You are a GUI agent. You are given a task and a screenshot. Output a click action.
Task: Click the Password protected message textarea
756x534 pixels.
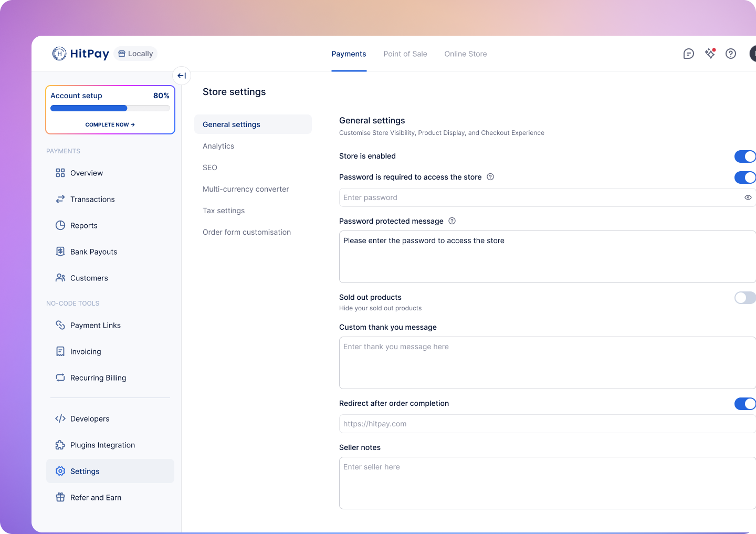pos(548,257)
